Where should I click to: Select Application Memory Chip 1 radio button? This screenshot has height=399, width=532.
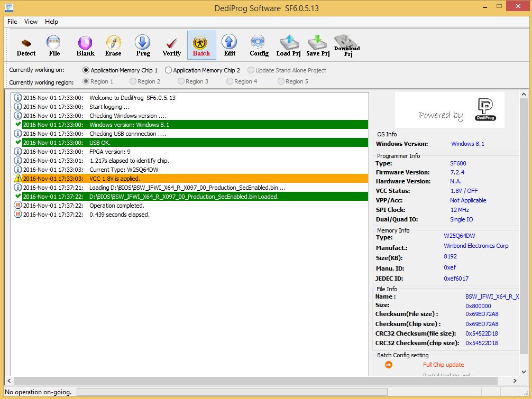86,70
